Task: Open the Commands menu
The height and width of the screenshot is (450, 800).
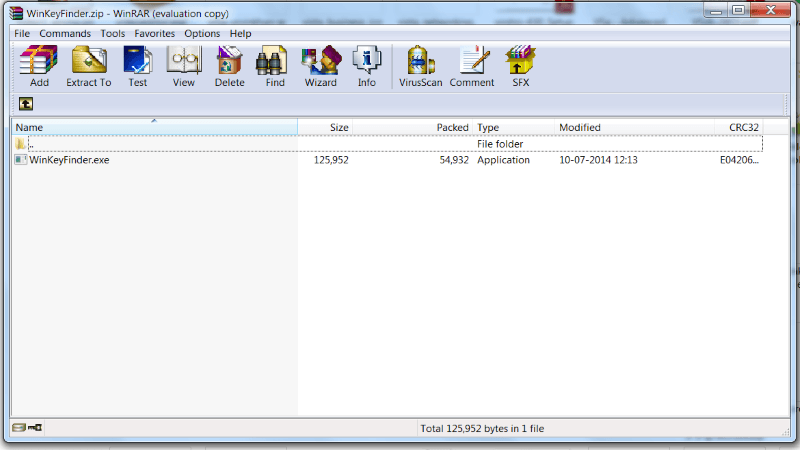Action: [x=65, y=34]
